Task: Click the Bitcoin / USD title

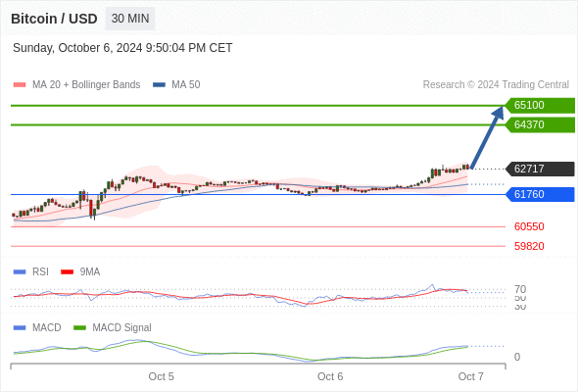Action: (54, 19)
